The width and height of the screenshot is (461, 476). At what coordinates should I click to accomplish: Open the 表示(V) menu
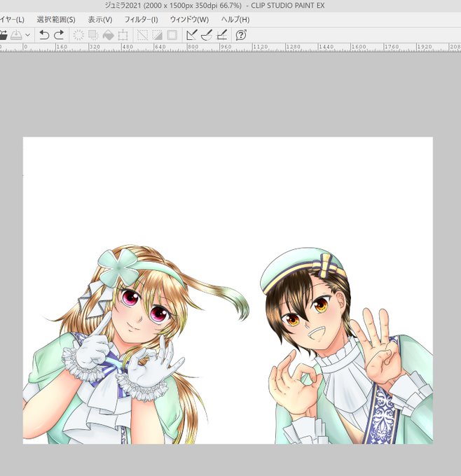pyautogui.click(x=100, y=20)
